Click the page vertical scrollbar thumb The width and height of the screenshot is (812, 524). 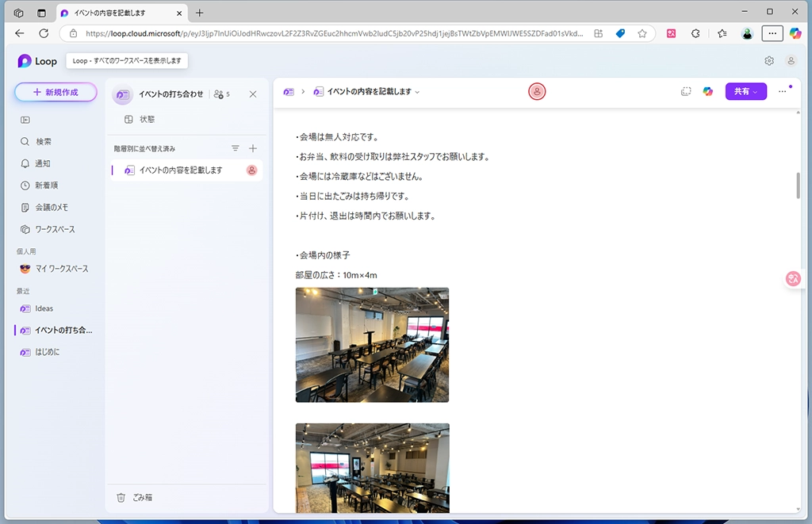coord(798,185)
